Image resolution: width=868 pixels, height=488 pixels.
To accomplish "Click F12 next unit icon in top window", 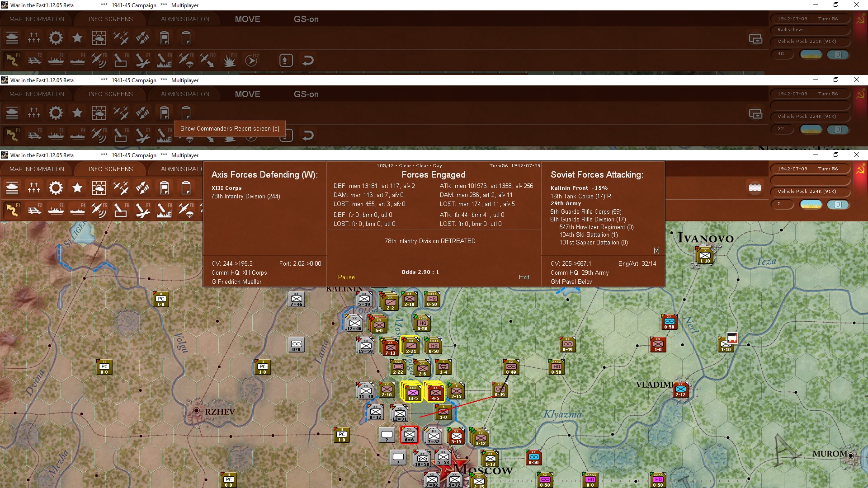I will click(x=251, y=60).
